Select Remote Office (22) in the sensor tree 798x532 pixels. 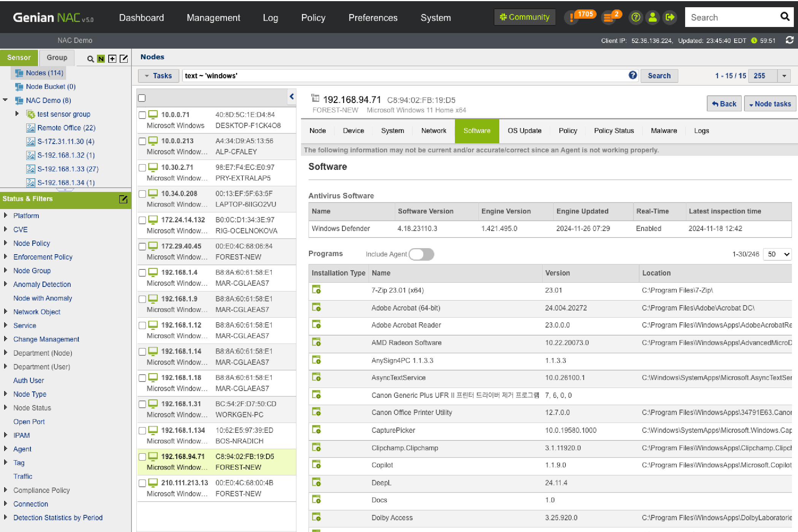pos(66,128)
